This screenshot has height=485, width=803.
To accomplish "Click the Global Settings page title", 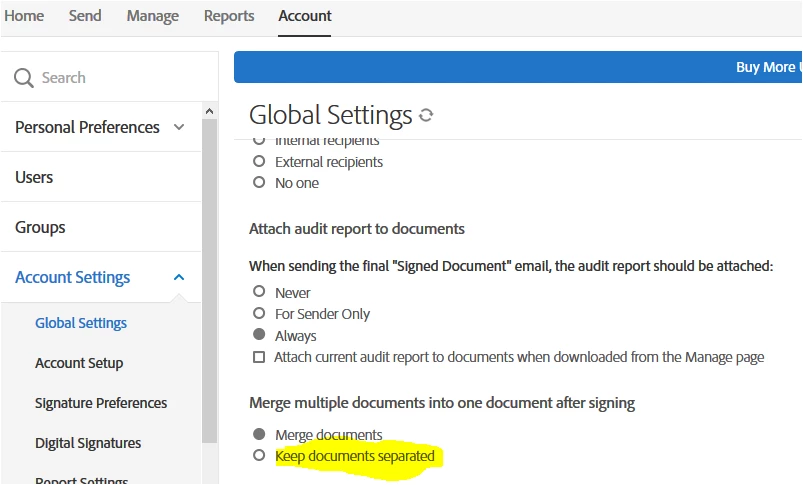I will click(x=330, y=115).
